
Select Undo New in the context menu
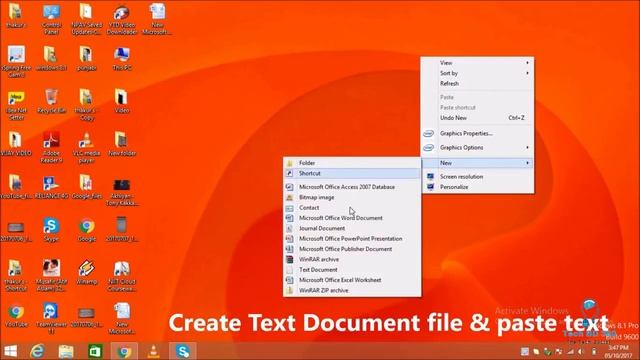(477, 118)
